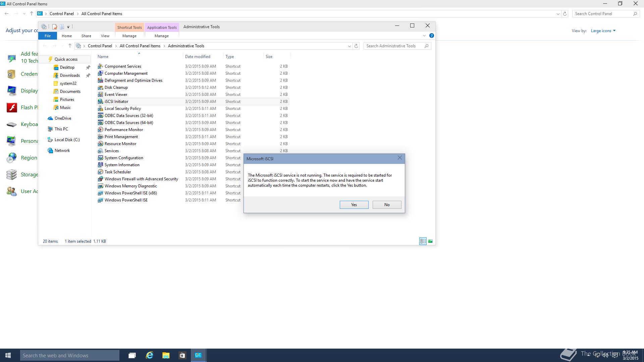Select the Task Scheduler icon
The width and height of the screenshot is (644, 362).
[100, 172]
